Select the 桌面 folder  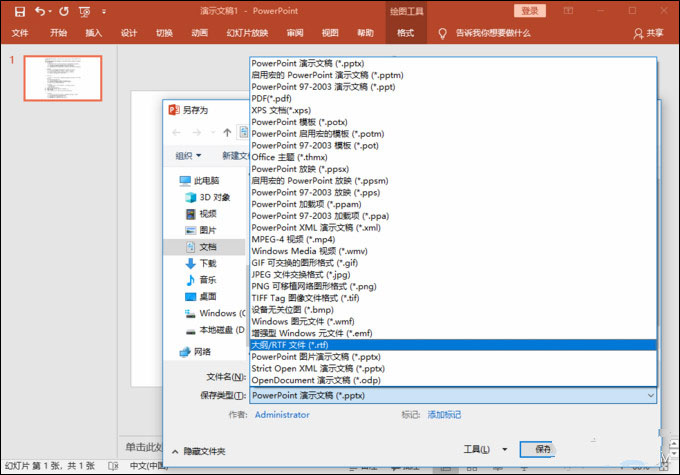coord(201,297)
